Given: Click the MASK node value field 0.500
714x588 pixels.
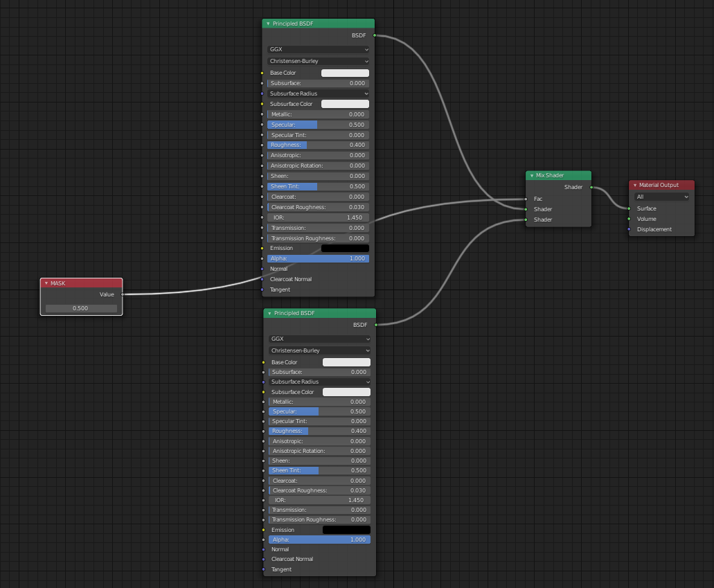Looking at the screenshot, I should pyautogui.click(x=81, y=308).
